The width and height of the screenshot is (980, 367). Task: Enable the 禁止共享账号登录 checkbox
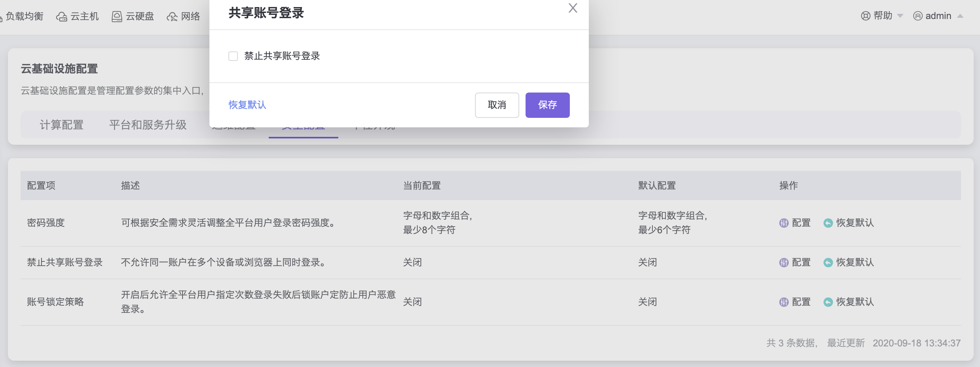[x=233, y=56]
